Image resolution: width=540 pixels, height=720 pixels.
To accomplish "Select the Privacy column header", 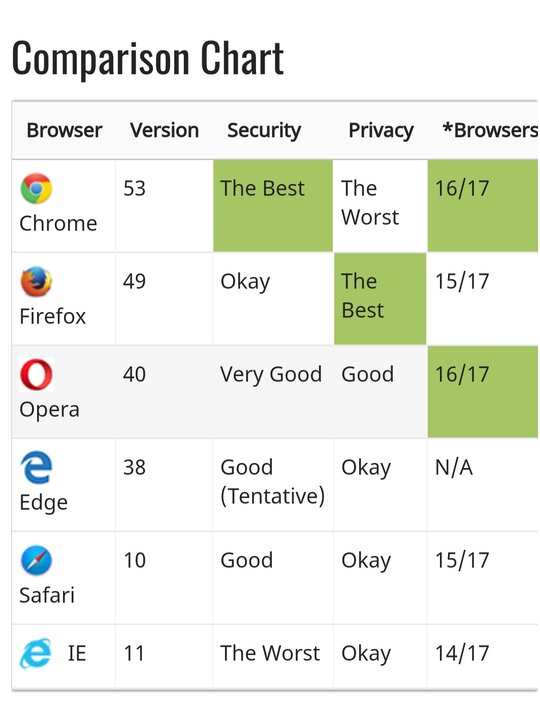I will [381, 131].
